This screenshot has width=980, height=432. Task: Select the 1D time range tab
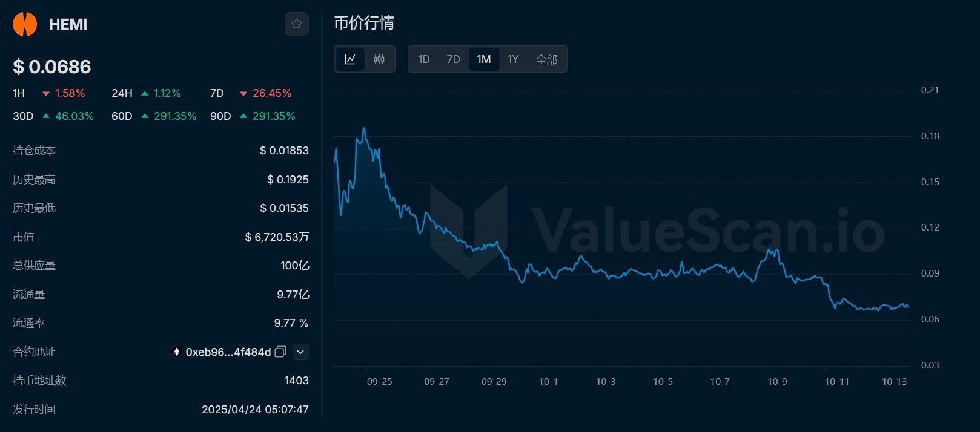(424, 59)
